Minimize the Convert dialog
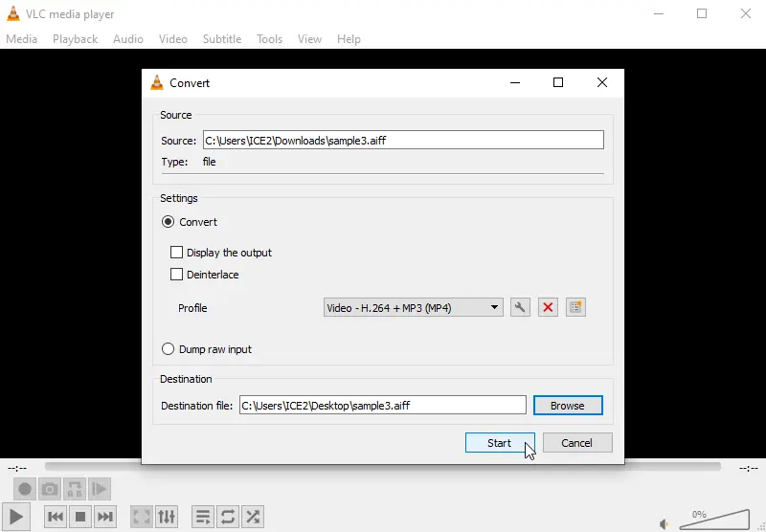This screenshot has height=532, width=766. (515, 82)
